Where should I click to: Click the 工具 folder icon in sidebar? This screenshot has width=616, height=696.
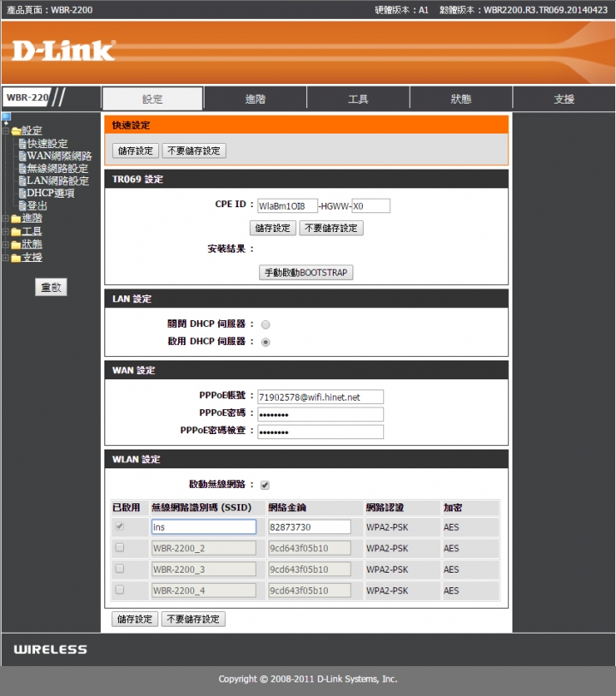coord(16,232)
